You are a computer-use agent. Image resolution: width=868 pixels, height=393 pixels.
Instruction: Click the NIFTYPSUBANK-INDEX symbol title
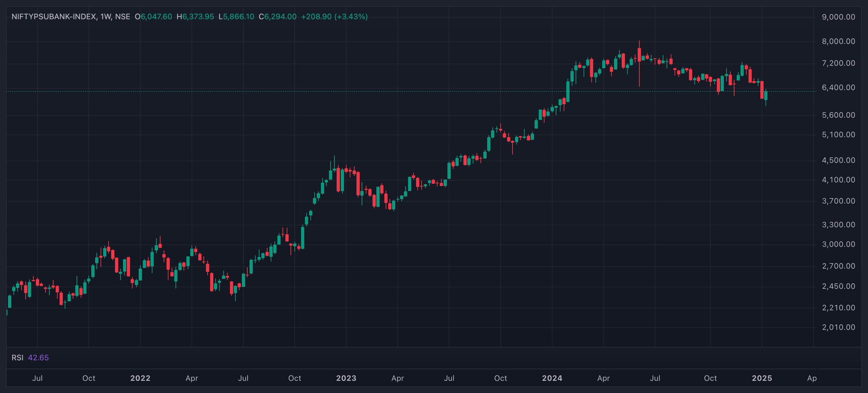(54, 17)
